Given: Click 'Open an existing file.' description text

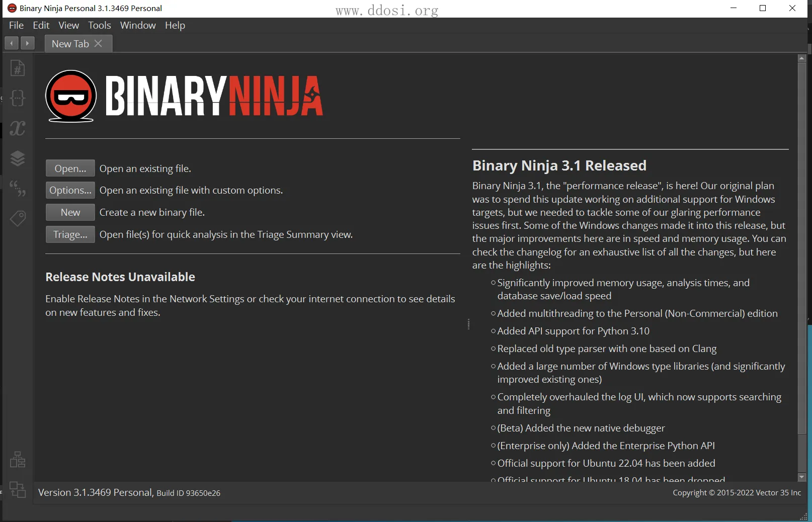Looking at the screenshot, I should click(145, 168).
